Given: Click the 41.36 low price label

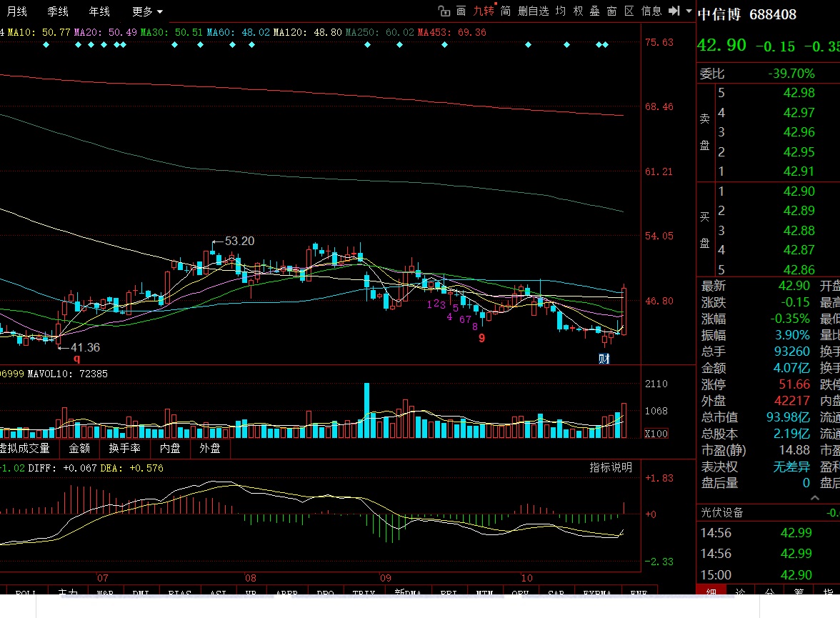Looking at the screenshot, I should coord(85,347).
